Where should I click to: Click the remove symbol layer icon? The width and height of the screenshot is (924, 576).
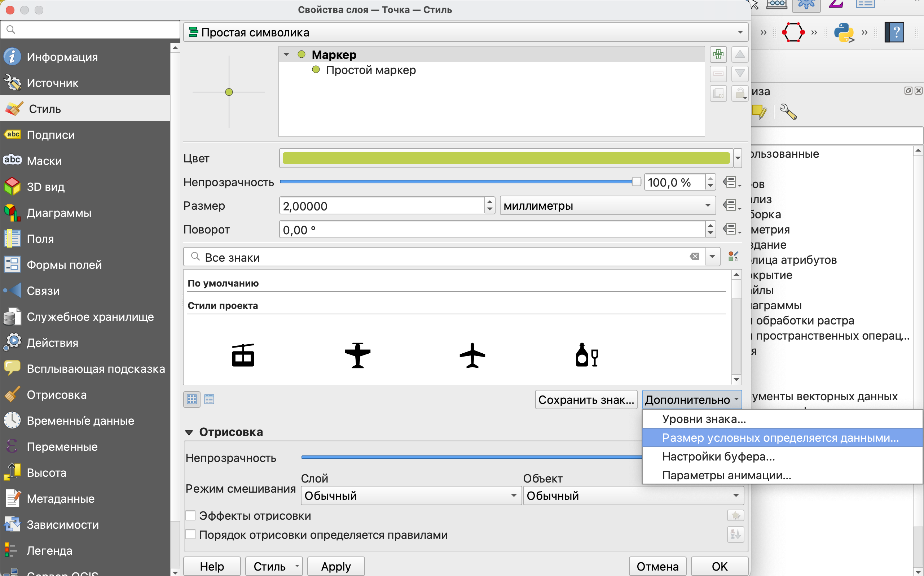pos(718,74)
